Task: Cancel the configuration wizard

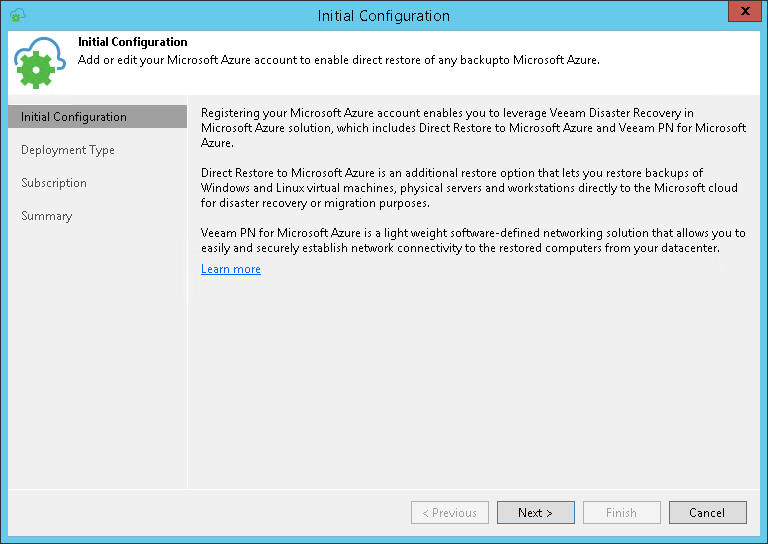Action: [707, 513]
